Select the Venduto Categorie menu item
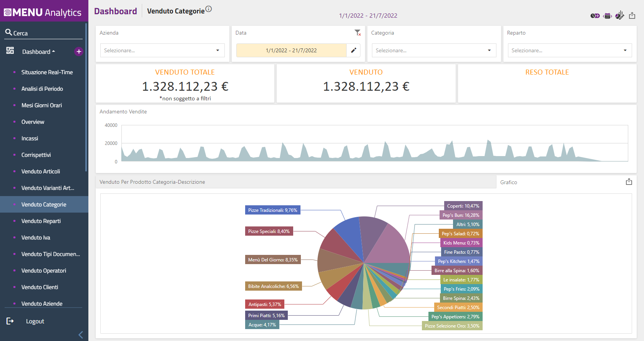Screen dimensions: 644x341 [x=44, y=205]
